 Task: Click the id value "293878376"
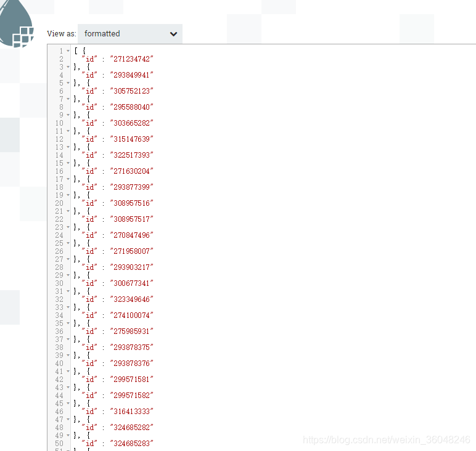coord(132,364)
